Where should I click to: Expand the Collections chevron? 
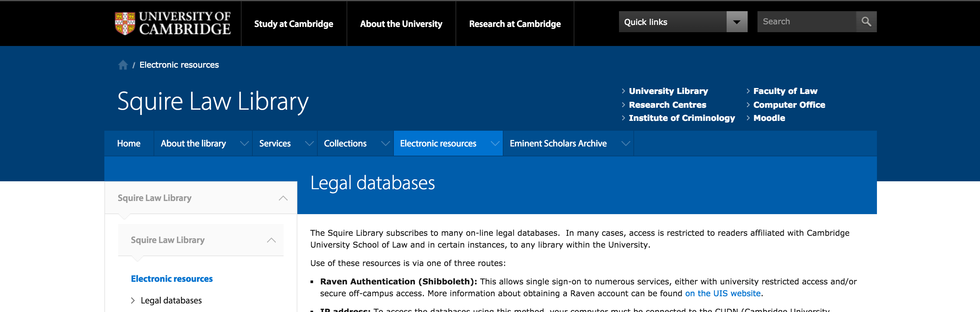tap(385, 144)
